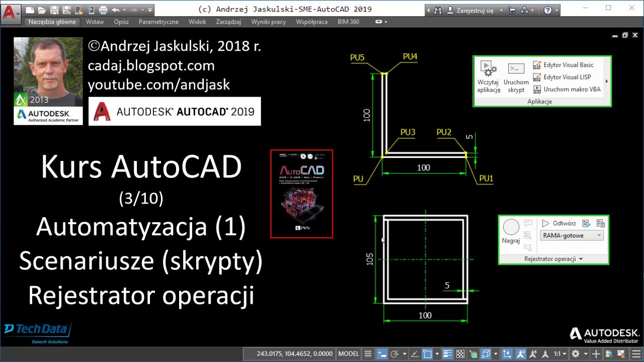Viewport: 644px width, 362px height.
Task: Expand the Zarejestruj się account dropdown arrow
Action: coord(501,10)
